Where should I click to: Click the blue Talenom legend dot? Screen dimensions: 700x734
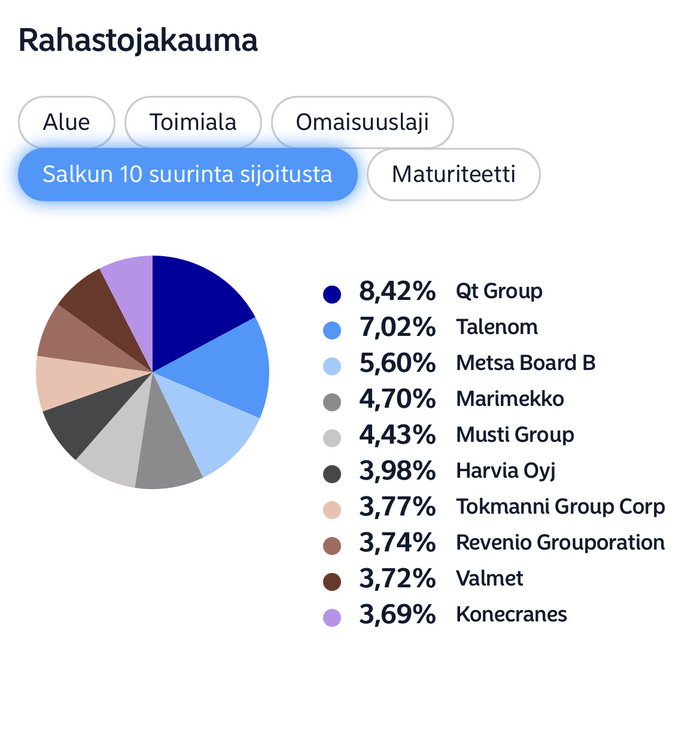click(332, 330)
